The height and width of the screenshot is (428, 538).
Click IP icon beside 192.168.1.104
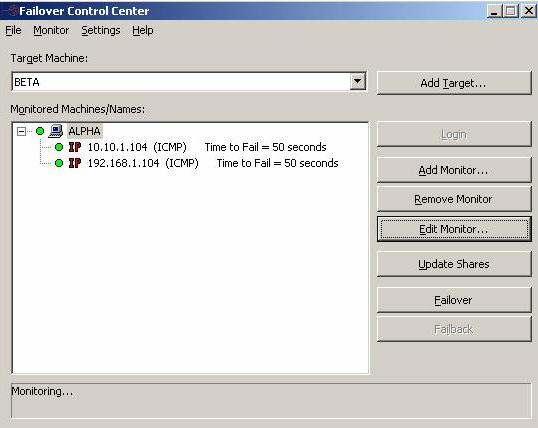[75, 163]
